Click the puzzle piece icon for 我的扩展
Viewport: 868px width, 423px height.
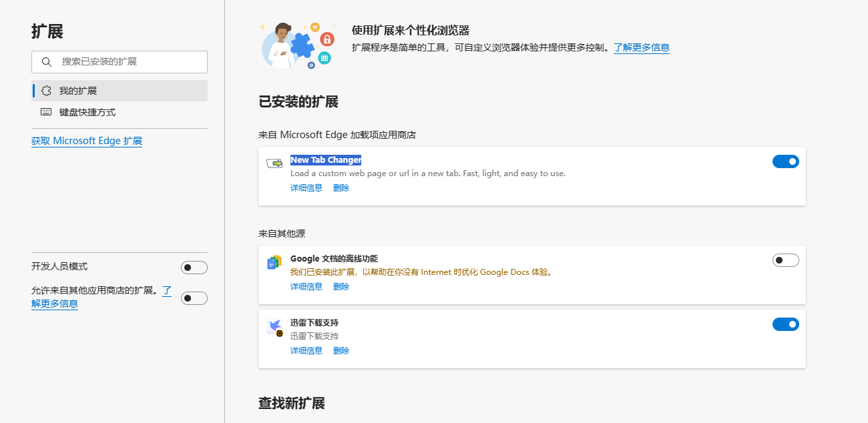[46, 91]
